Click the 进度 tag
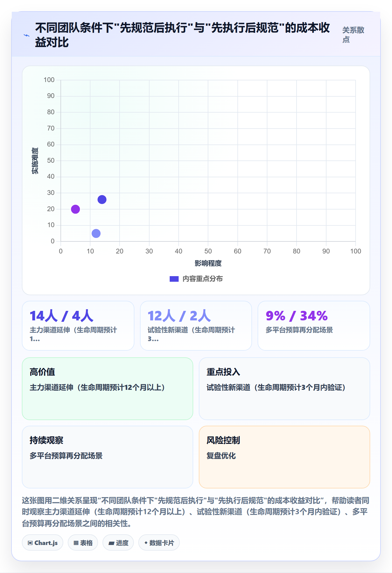 tap(118, 543)
